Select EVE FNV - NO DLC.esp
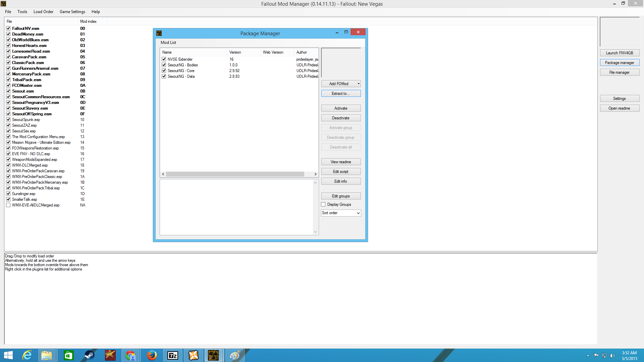This screenshot has height=362, width=644. (x=31, y=154)
